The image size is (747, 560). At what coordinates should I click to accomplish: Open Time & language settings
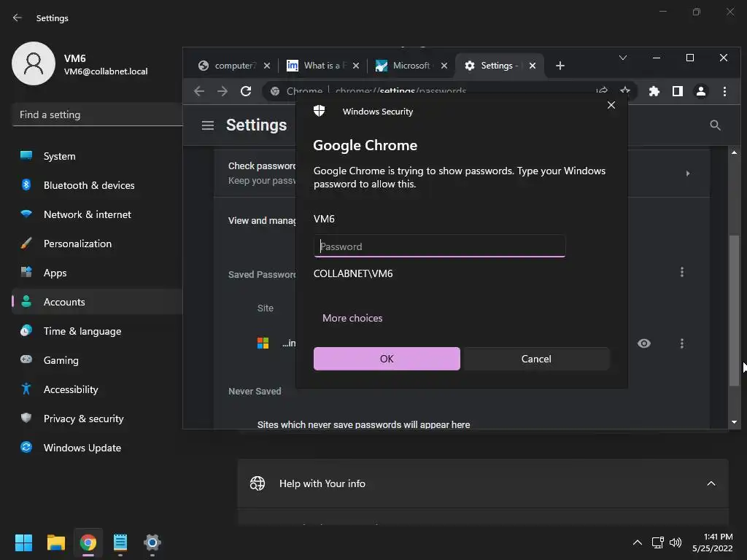click(97, 331)
